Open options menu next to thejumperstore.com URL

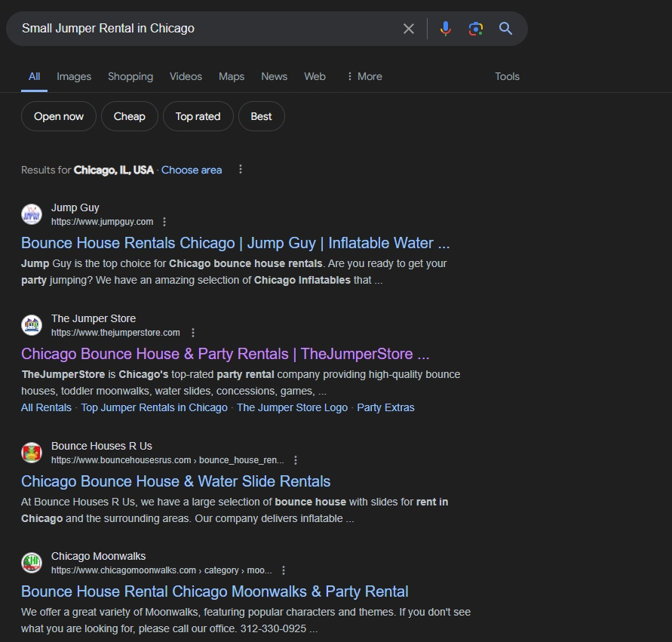point(193,333)
